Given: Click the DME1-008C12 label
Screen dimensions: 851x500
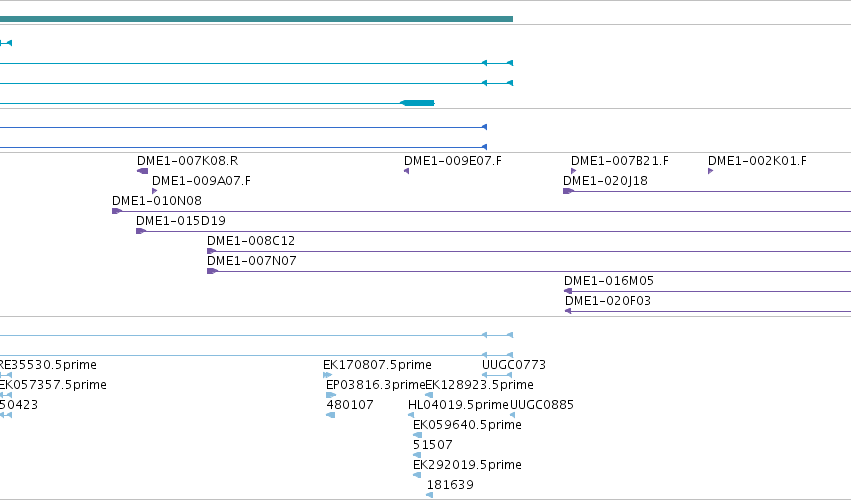Looking at the screenshot, I should [251, 240].
